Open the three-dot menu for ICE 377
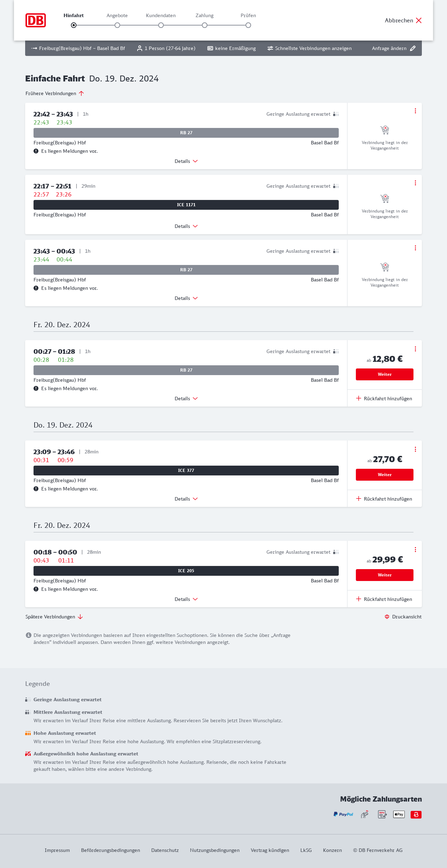The width and height of the screenshot is (447, 868). click(415, 449)
